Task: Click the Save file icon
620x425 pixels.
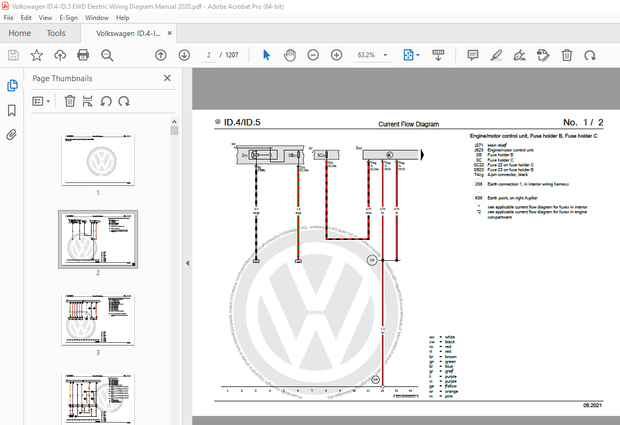Action: coord(13,55)
